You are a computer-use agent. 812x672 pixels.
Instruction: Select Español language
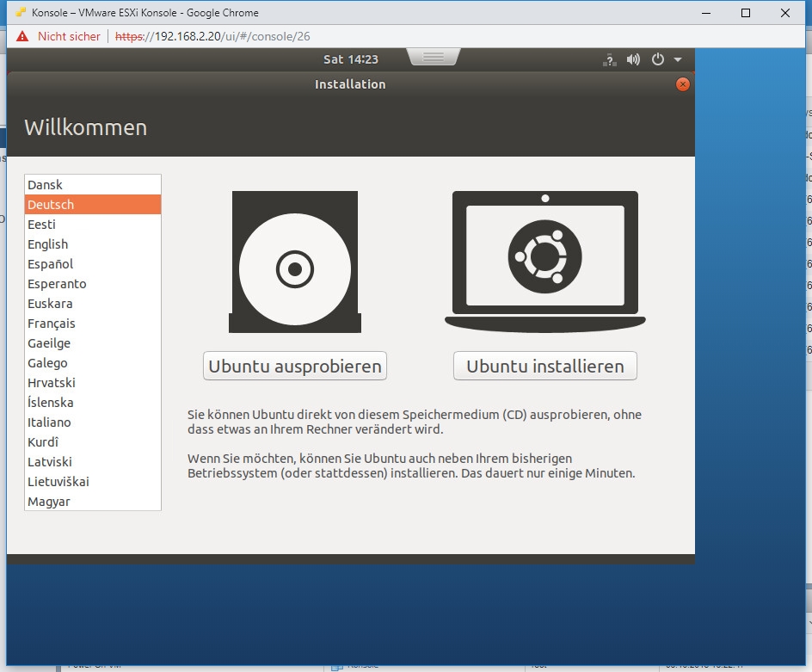tap(93, 263)
